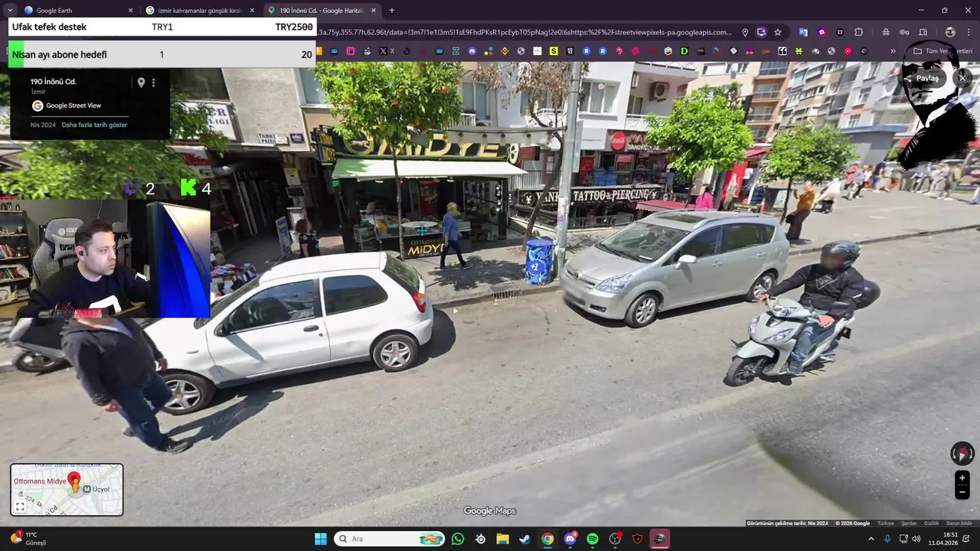Open the Extensions puzzle menu
Image resolution: width=980 pixels, height=551 pixels.
[858, 32]
